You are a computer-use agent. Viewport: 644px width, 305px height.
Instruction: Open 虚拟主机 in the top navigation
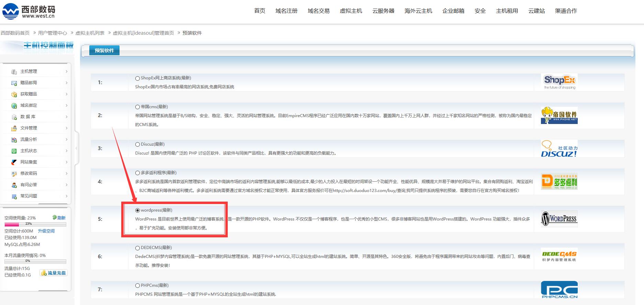351,11
